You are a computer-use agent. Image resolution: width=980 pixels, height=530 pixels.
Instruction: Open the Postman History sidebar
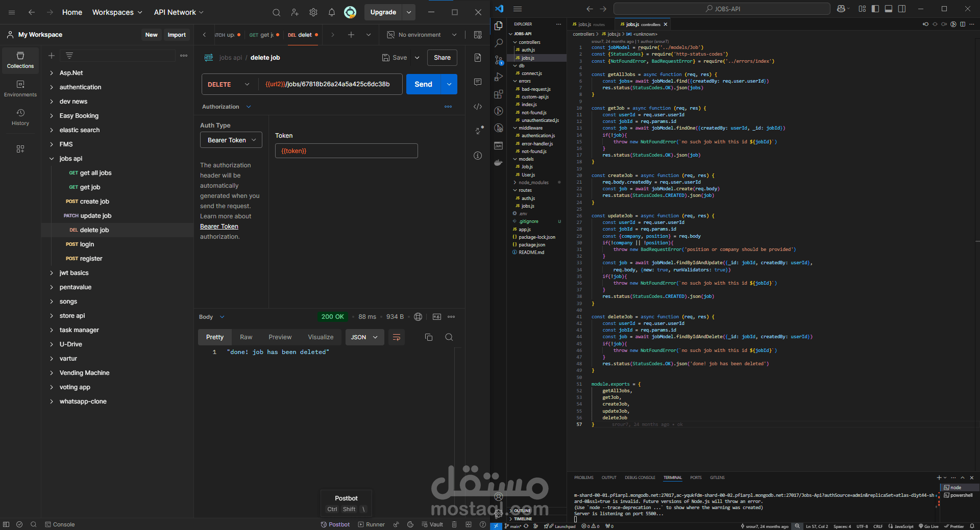[20, 117]
